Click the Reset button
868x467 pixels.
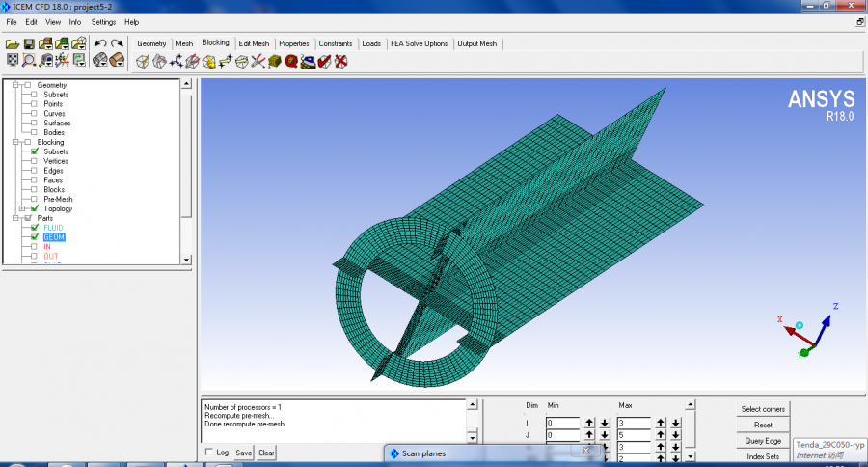pos(763,425)
